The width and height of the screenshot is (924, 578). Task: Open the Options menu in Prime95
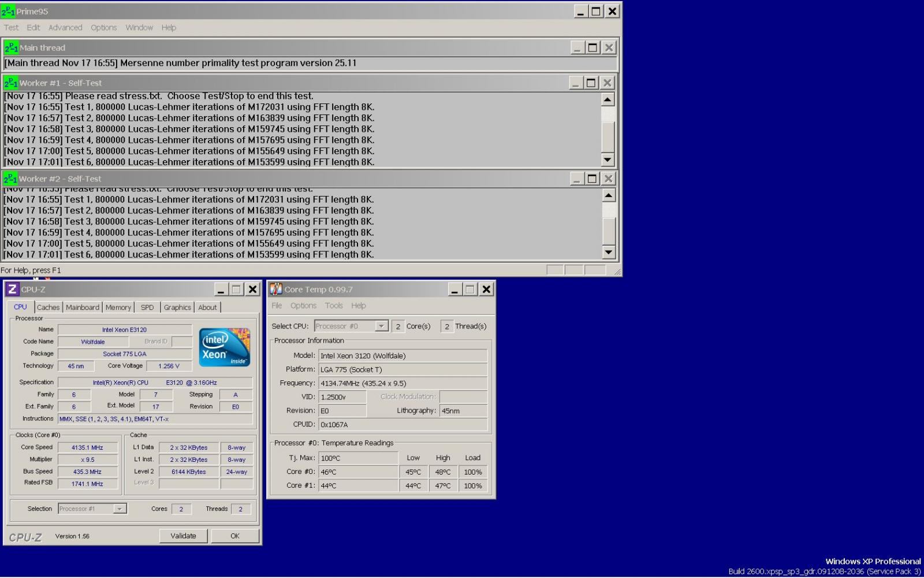pos(104,27)
